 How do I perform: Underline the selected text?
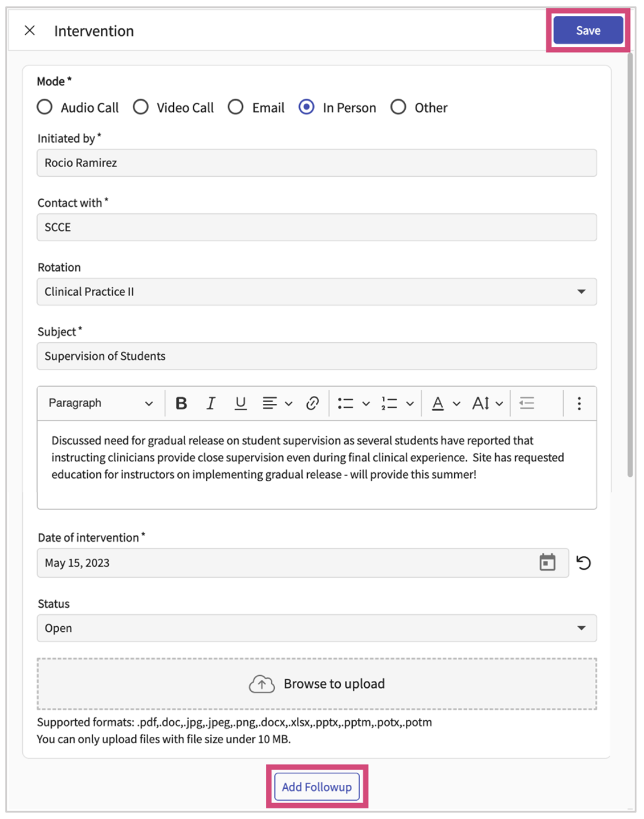pyautogui.click(x=241, y=404)
